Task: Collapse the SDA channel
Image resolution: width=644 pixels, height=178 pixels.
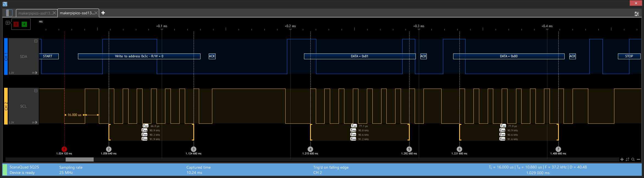Action: point(36,41)
